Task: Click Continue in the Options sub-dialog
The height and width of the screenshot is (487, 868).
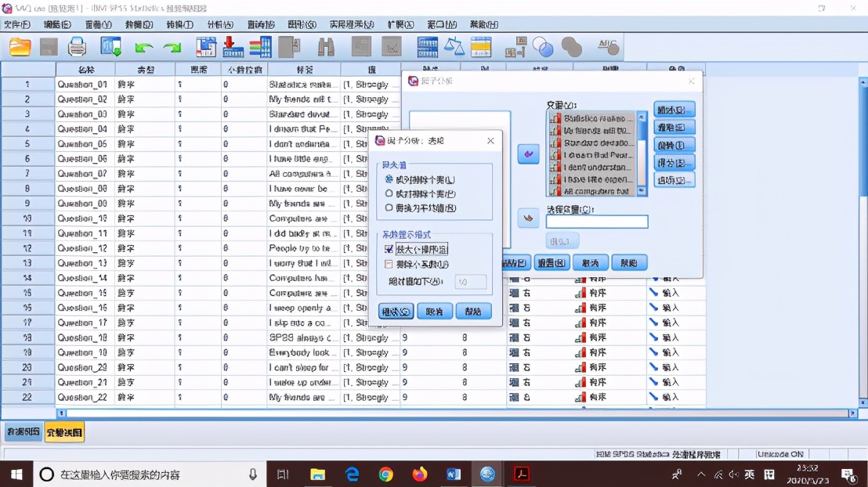Action: tap(396, 311)
